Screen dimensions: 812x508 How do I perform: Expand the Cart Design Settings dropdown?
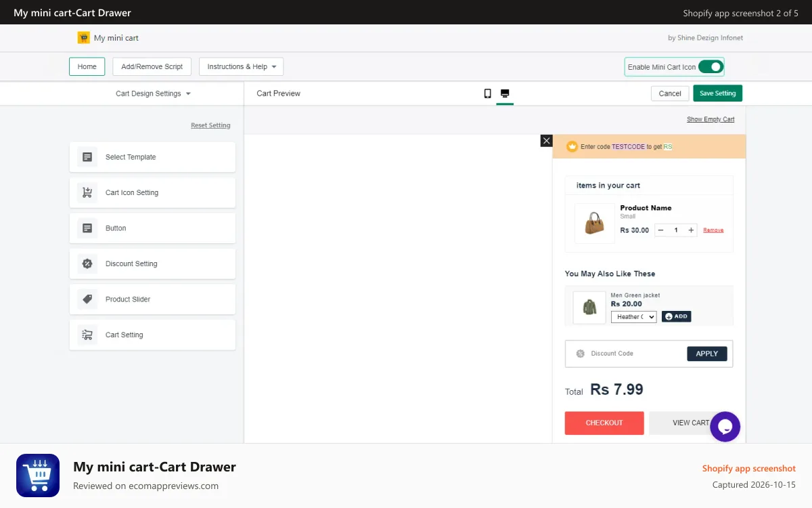pos(153,93)
